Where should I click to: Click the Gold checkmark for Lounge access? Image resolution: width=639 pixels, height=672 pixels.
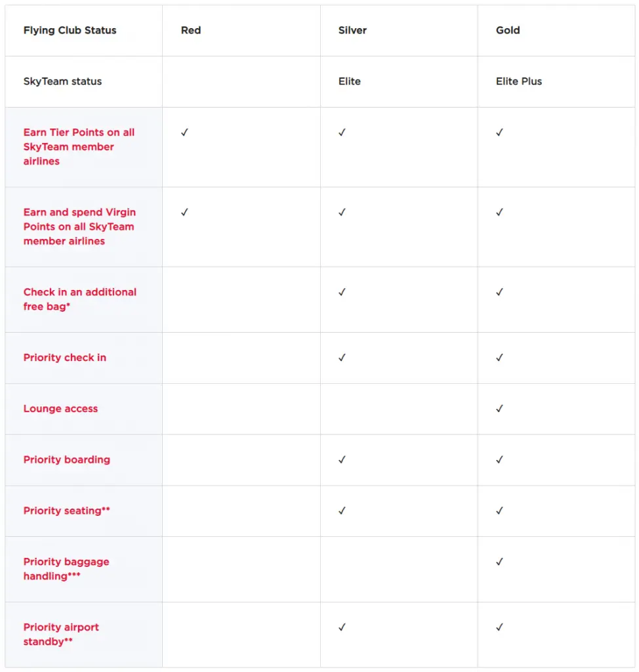tap(499, 409)
